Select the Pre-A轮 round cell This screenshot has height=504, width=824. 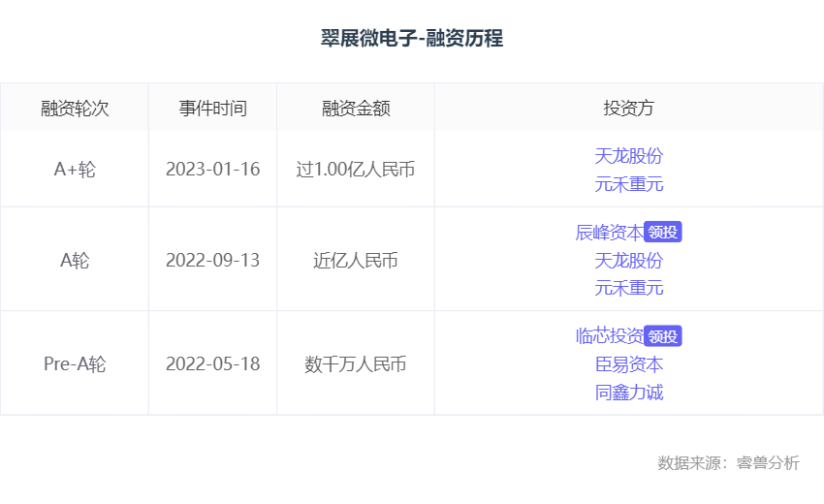(x=75, y=363)
